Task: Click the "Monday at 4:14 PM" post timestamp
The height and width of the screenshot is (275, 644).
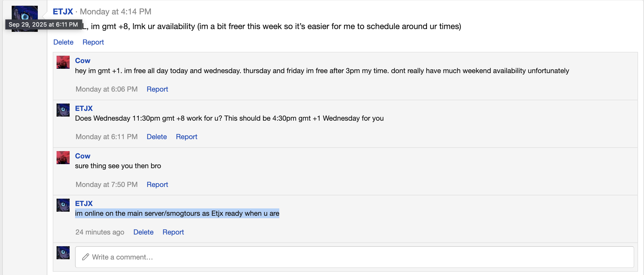Action: 116,12
